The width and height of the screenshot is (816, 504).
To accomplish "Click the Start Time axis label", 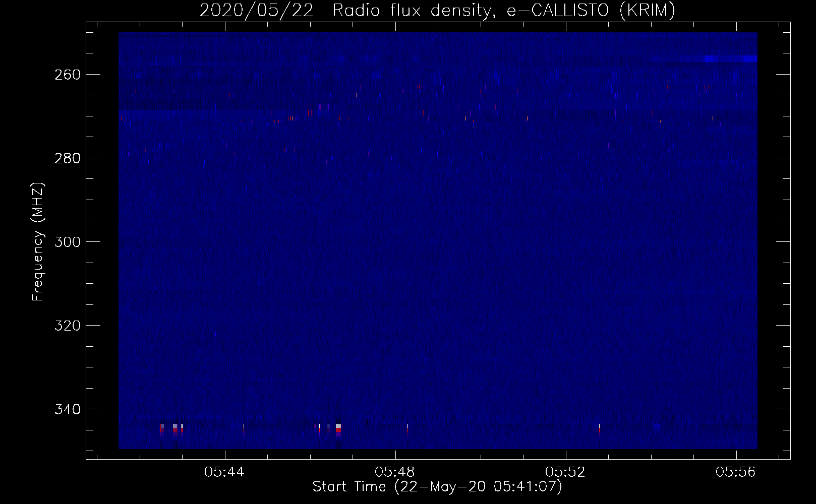I will pos(437,487).
